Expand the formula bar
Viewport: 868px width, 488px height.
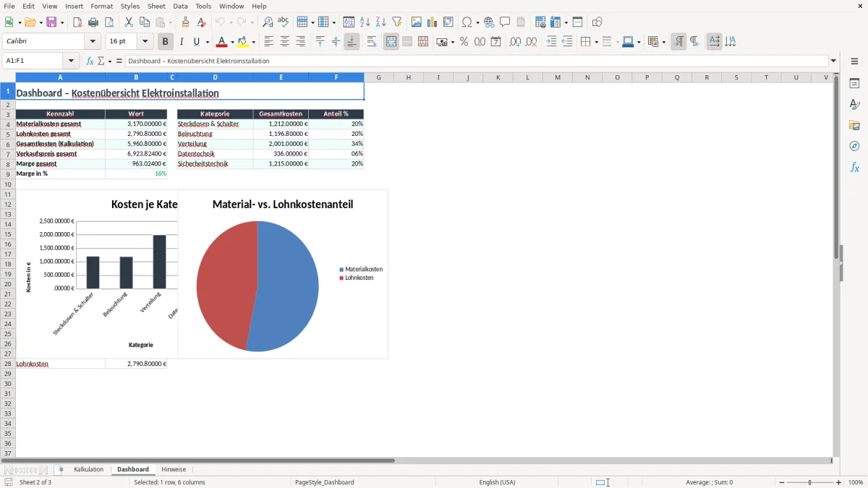pyautogui.click(x=833, y=61)
